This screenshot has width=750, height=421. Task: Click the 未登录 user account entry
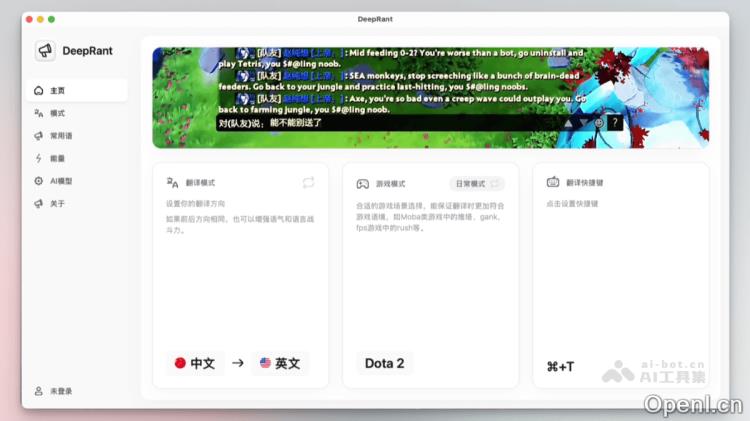pyautogui.click(x=60, y=391)
